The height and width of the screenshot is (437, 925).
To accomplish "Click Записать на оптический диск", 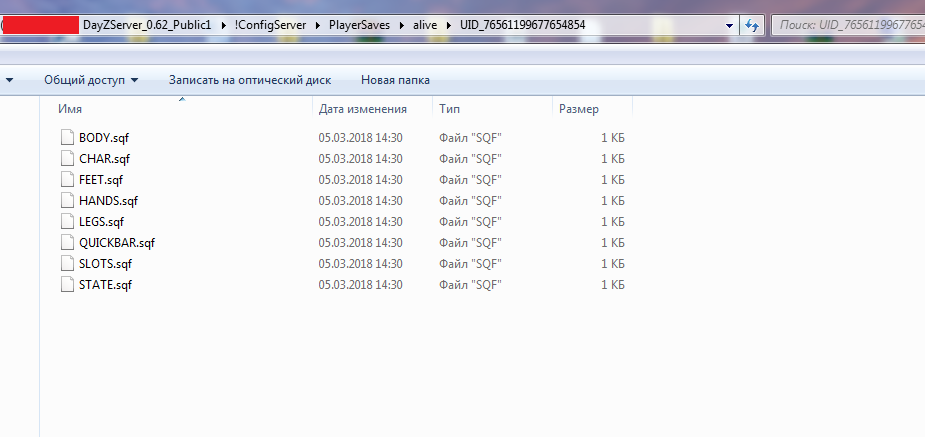I will 250,80.
